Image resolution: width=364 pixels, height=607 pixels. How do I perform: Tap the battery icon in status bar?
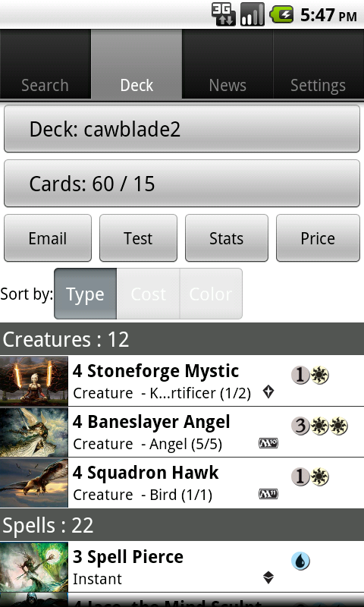281,14
